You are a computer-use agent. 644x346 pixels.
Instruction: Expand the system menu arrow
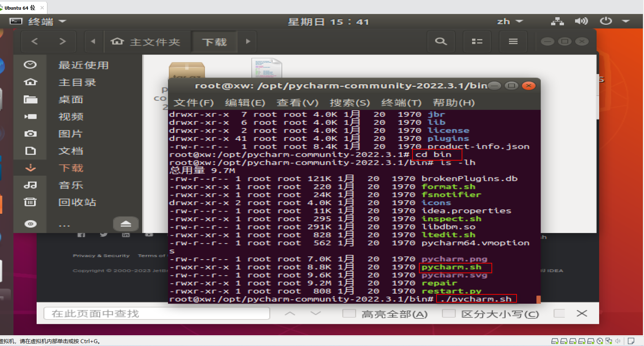(x=626, y=22)
